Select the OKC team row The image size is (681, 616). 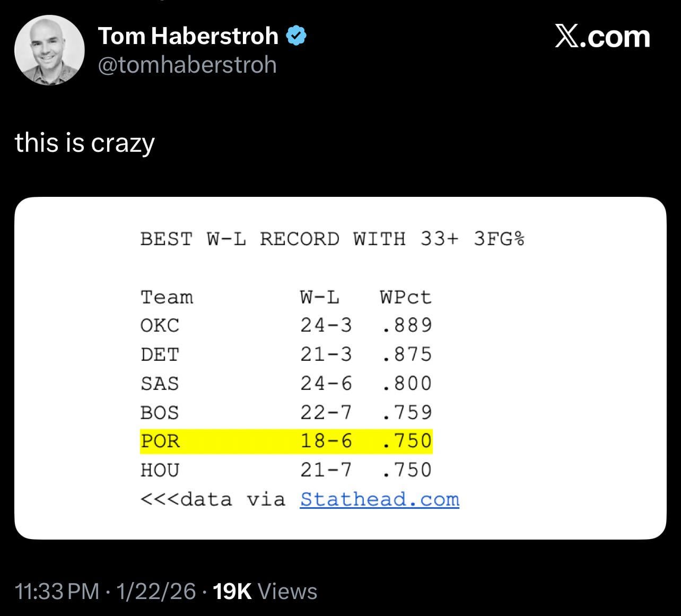(x=286, y=325)
